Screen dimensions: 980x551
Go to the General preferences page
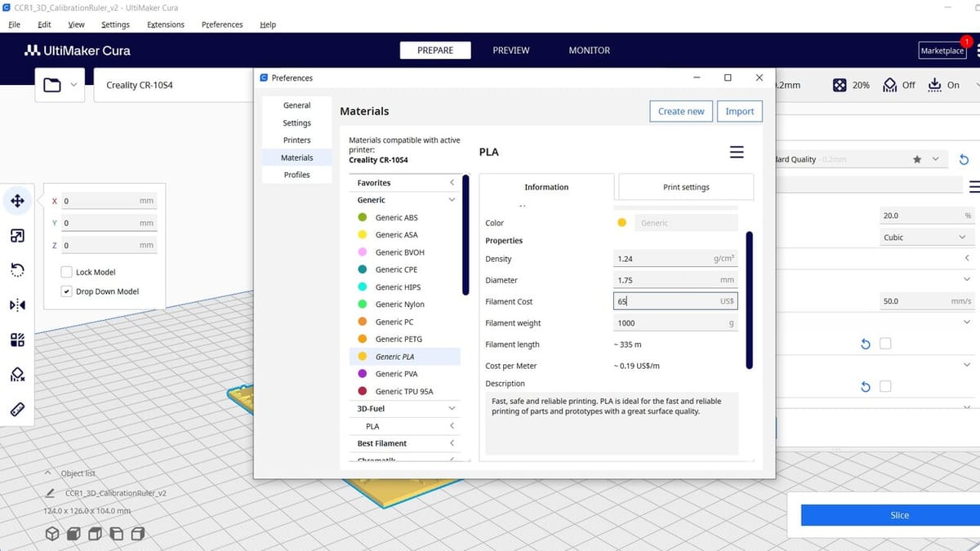[296, 105]
